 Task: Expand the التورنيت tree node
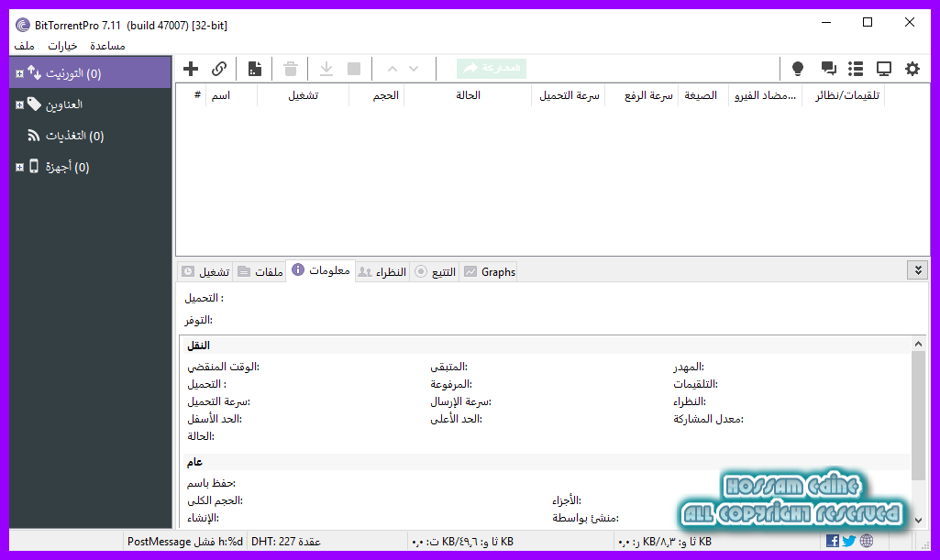[20, 73]
